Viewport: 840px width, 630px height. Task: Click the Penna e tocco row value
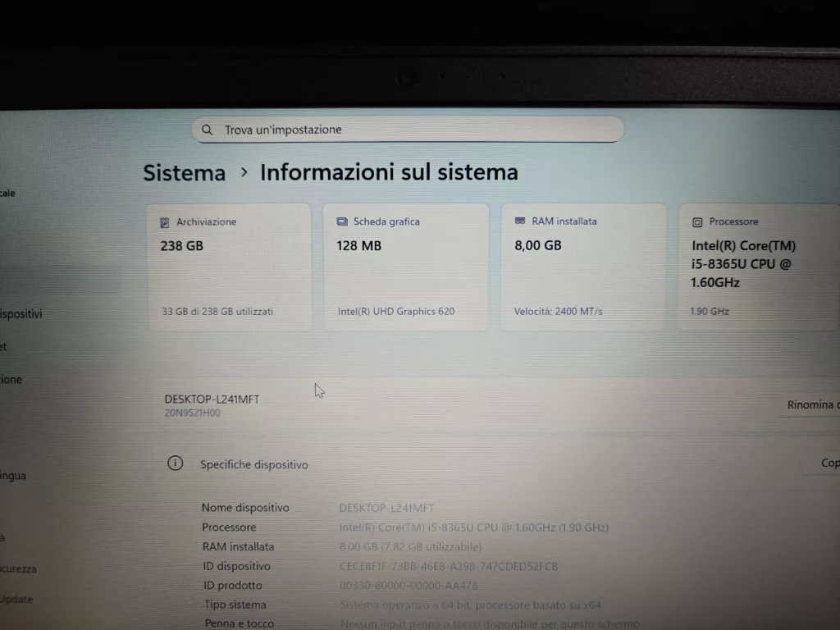click(x=490, y=624)
